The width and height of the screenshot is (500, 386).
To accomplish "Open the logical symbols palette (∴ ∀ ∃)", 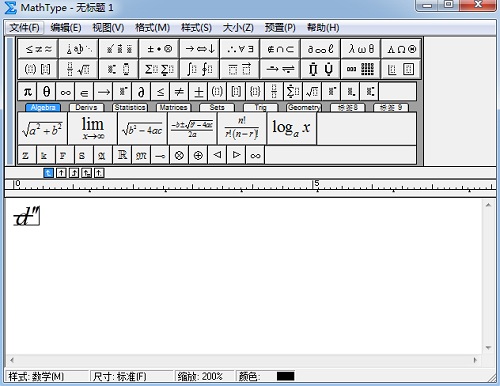I will 240,49.
